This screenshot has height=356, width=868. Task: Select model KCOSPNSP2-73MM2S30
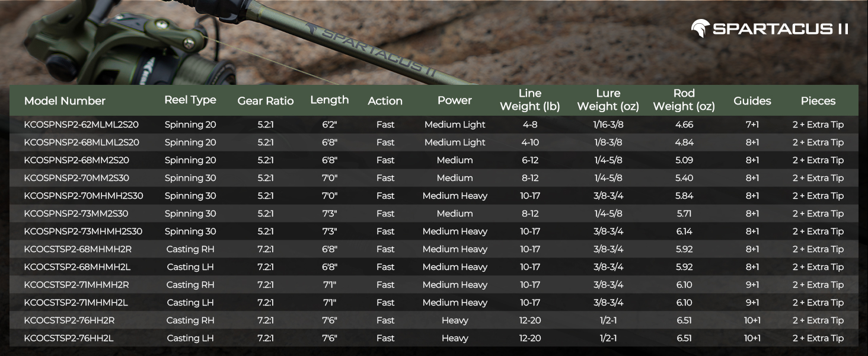76,214
